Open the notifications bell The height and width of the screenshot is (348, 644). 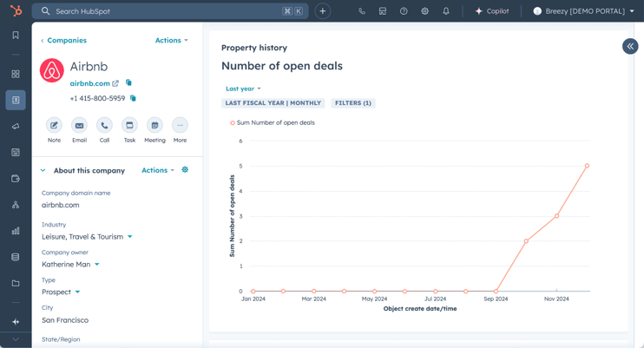tap(446, 11)
